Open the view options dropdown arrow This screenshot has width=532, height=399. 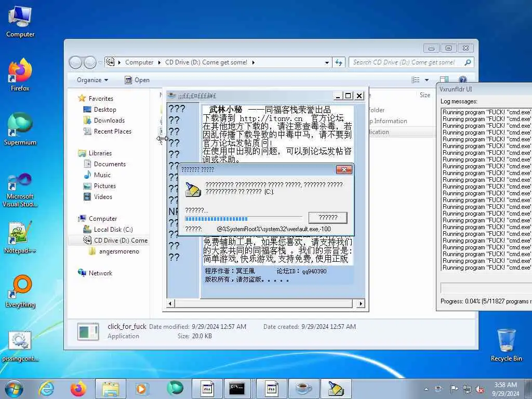427,80
